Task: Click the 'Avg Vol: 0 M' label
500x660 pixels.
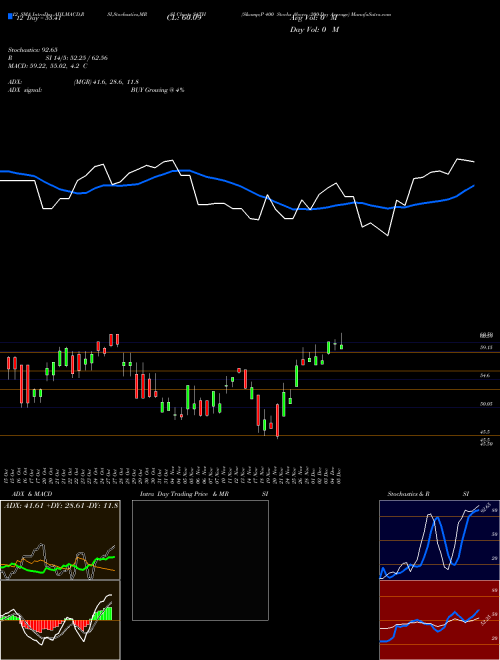Action: point(314,18)
